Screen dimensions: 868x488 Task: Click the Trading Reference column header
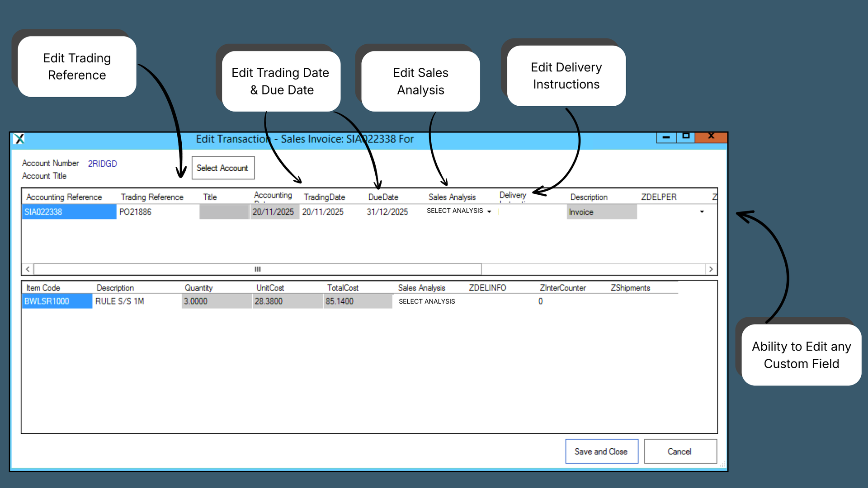click(x=152, y=197)
